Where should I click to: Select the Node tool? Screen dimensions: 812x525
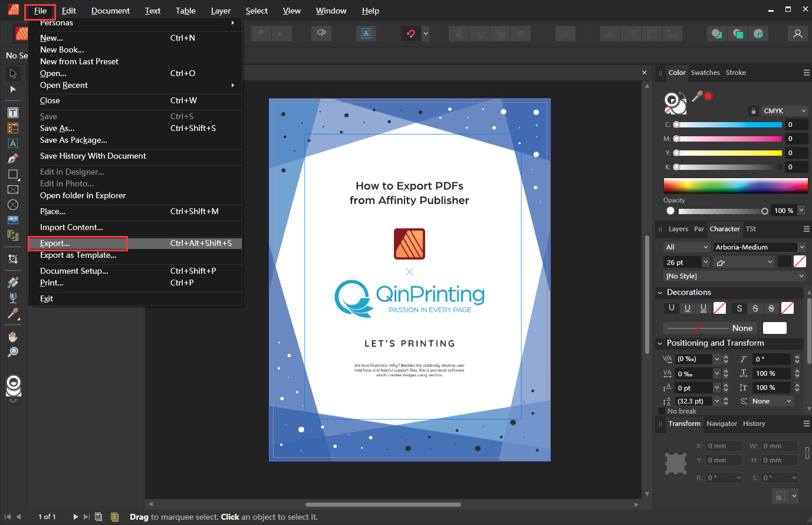pos(13,90)
